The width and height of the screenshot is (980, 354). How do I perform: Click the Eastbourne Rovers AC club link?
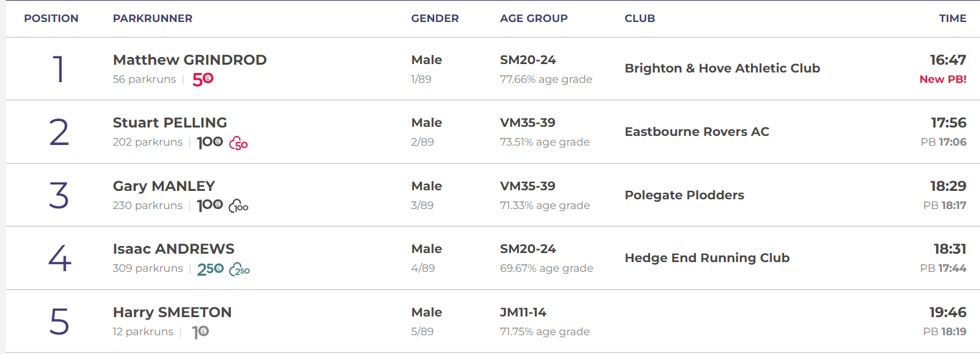click(x=697, y=132)
